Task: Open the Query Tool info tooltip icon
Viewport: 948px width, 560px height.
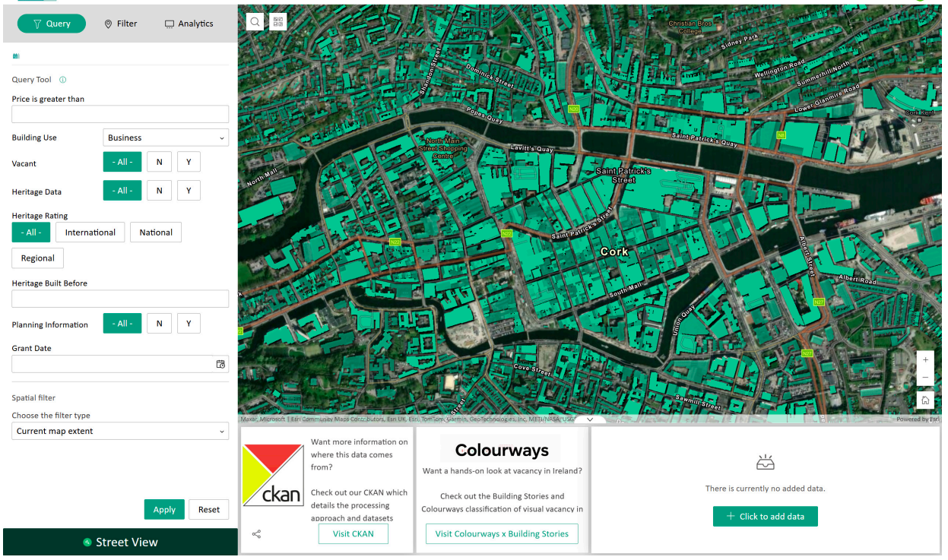Action: tap(62, 79)
